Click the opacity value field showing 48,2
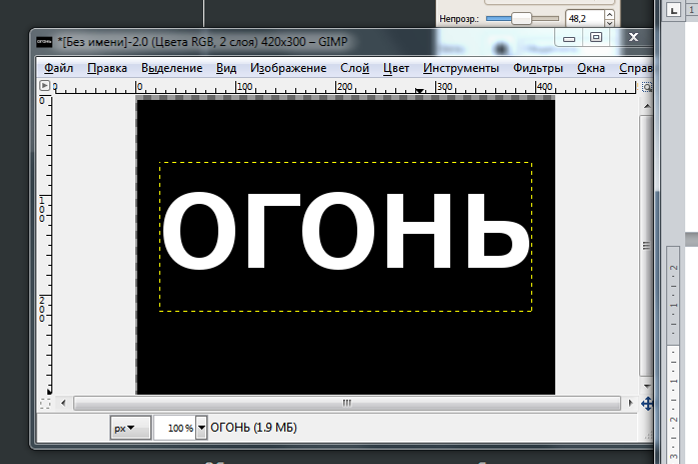Viewport: 698px width, 464px height. [584, 19]
